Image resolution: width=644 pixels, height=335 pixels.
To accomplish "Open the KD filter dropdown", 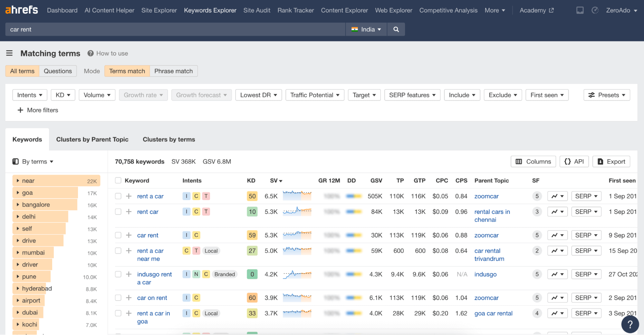I will [x=63, y=95].
